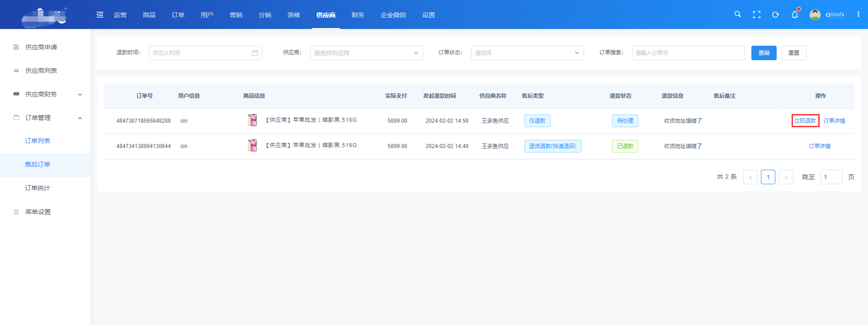This screenshot has width=868, height=325.
Task: Go to the 运营 top menu
Action: pyautogui.click(x=120, y=15)
